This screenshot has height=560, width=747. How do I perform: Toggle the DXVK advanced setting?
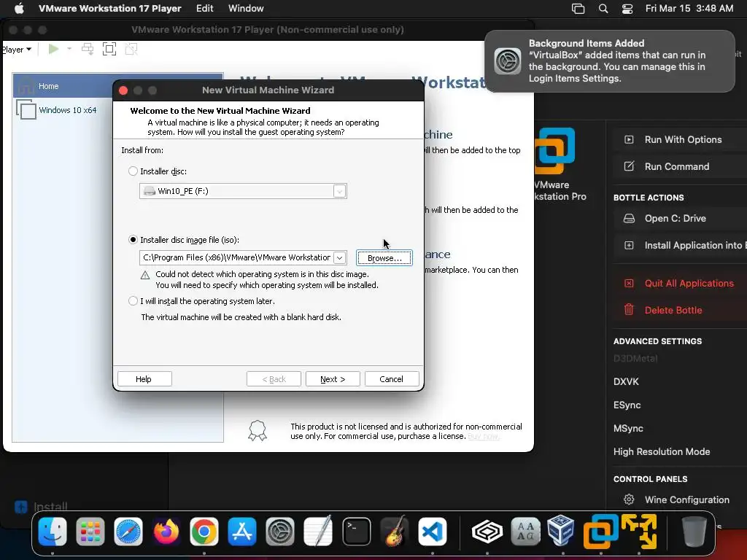pos(626,381)
